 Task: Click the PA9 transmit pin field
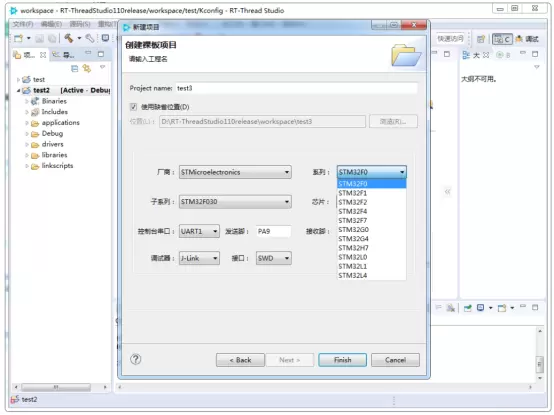click(x=273, y=231)
